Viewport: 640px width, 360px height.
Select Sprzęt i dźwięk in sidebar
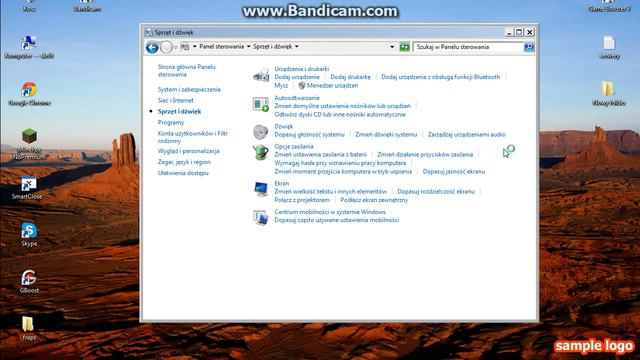click(180, 111)
